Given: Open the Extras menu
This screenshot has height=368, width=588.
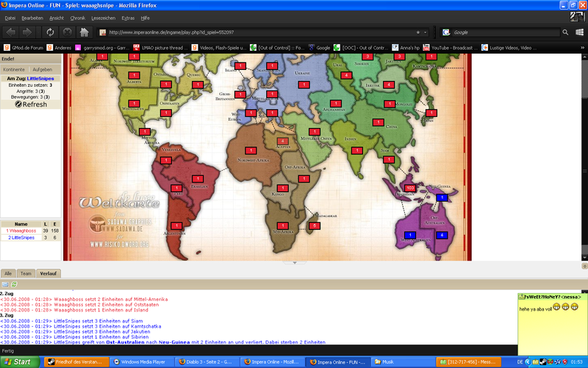Looking at the screenshot, I should [128, 18].
